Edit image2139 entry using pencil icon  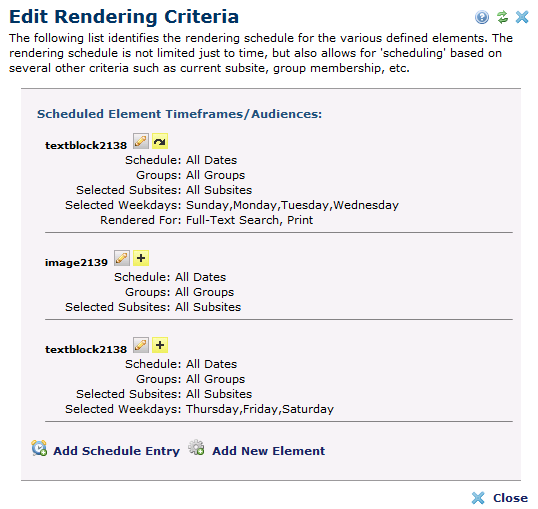tap(122, 258)
